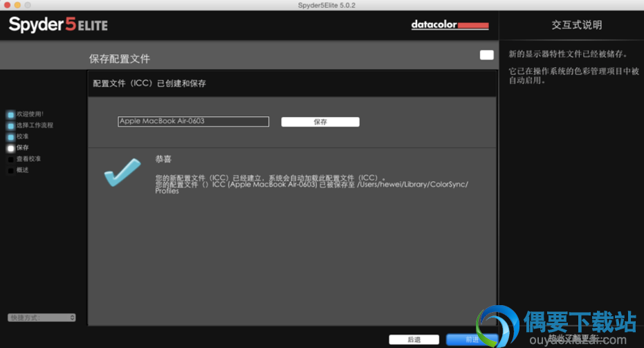This screenshot has width=644, height=348.
Task: Go to the 概述 overview step
Action: click(x=18, y=170)
